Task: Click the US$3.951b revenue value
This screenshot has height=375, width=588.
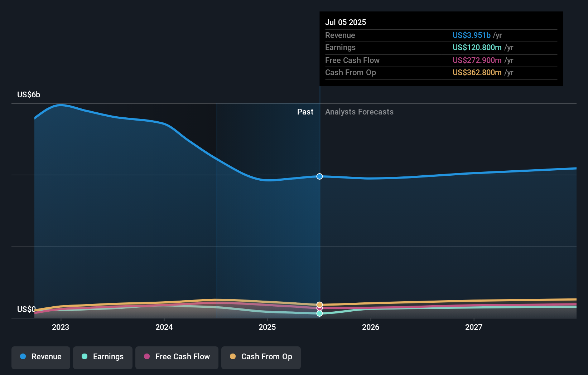Action: tap(471, 35)
